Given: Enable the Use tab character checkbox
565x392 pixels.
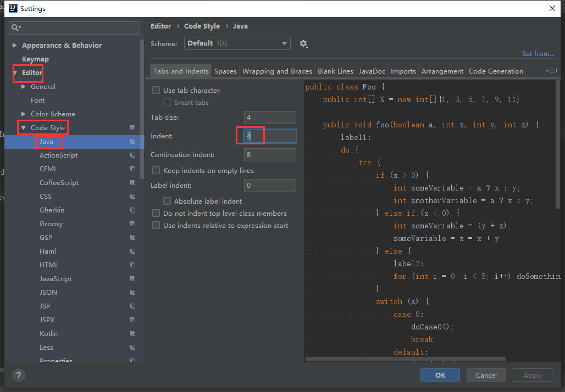Looking at the screenshot, I should tap(156, 90).
